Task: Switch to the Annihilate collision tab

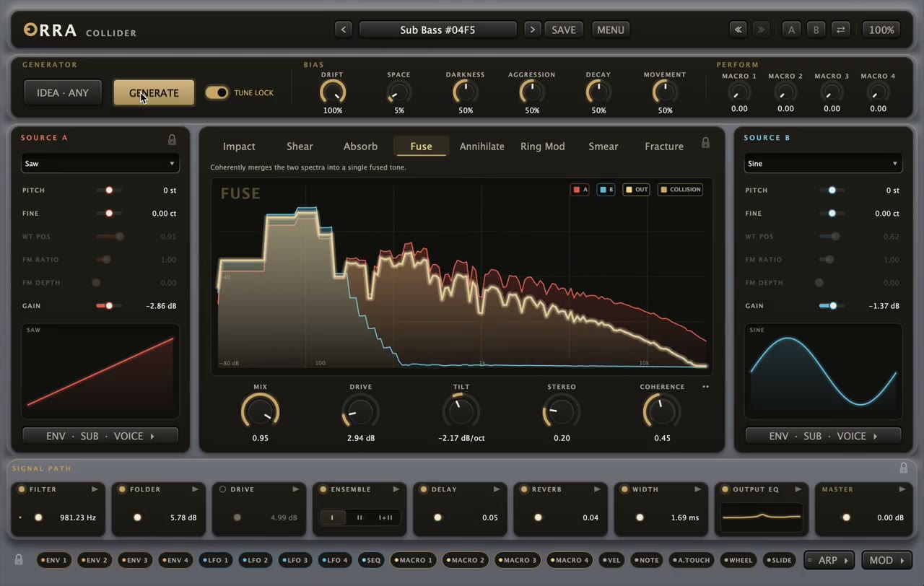Action: pyautogui.click(x=482, y=146)
